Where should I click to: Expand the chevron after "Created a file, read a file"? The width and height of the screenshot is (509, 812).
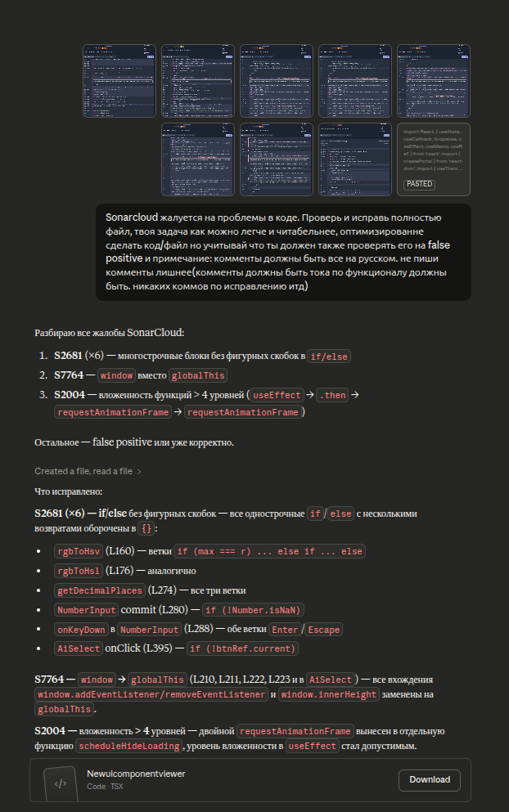click(x=139, y=472)
